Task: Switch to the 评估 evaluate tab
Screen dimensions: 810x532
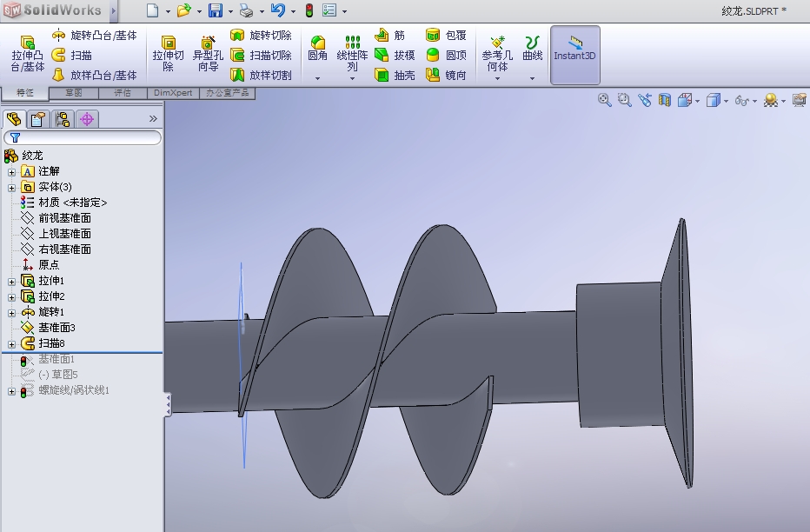Action: (123, 92)
